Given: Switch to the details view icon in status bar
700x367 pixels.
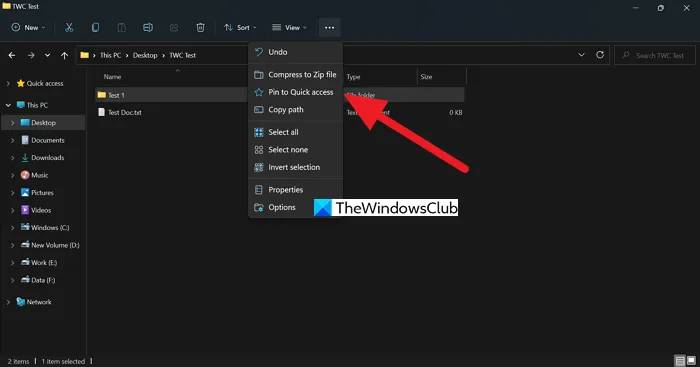Looking at the screenshot, I should tap(679, 360).
